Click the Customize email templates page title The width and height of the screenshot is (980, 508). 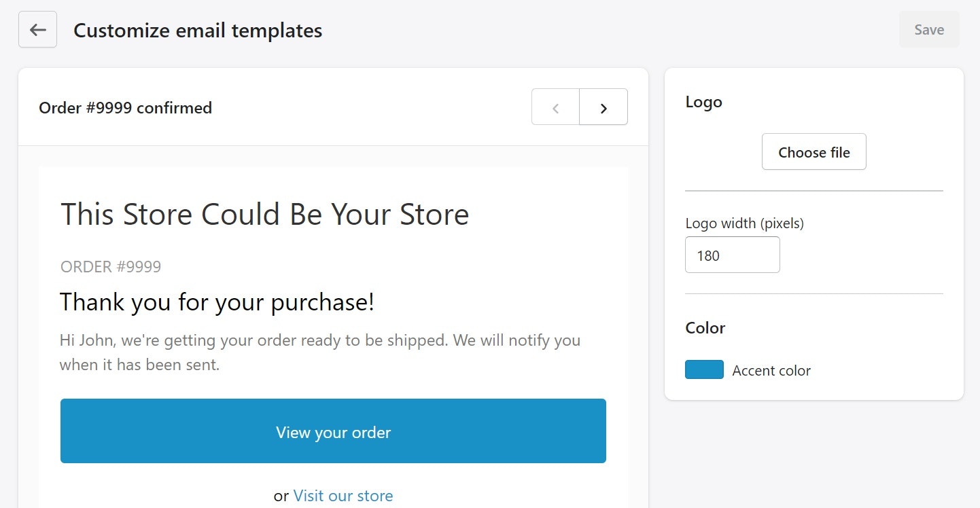[x=198, y=30]
